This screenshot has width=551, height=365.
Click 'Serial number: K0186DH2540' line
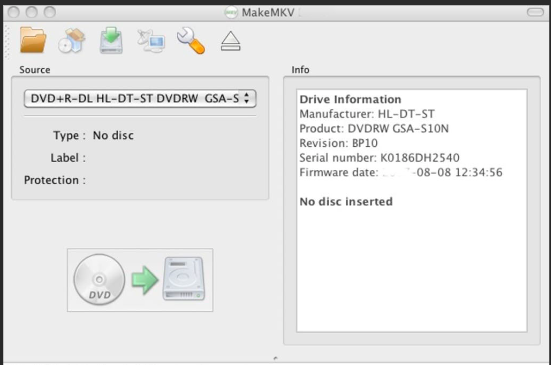pyautogui.click(x=379, y=158)
